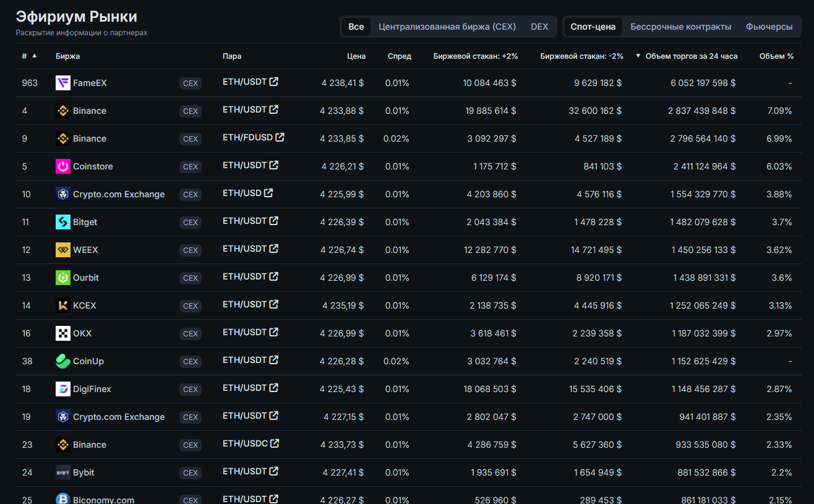Click the Binance logo in the ETH/USDC row

[63, 445]
